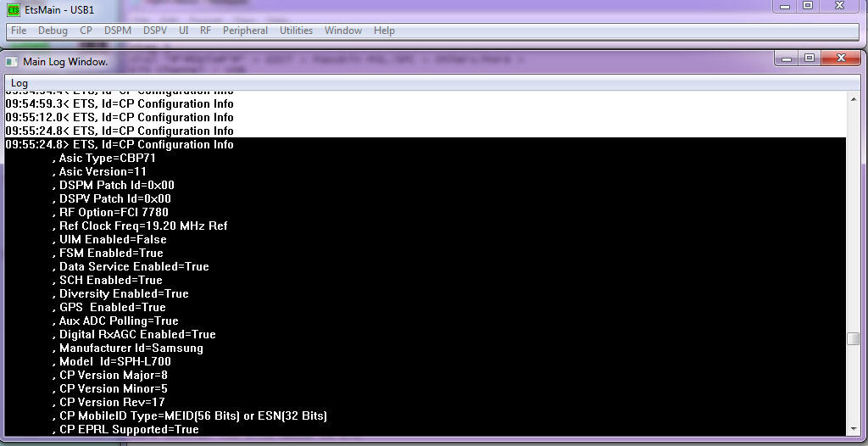Open the UI menu
The height and width of the screenshot is (446, 868).
(184, 31)
